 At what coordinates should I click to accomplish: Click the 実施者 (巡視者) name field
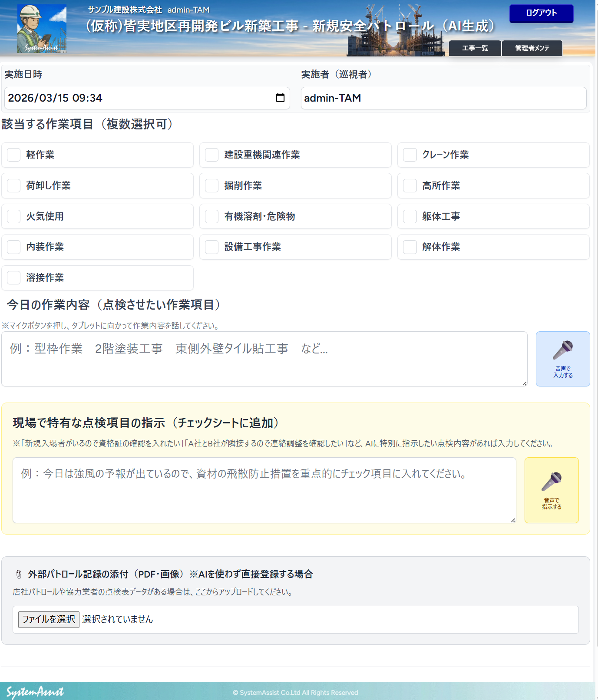click(x=443, y=98)
